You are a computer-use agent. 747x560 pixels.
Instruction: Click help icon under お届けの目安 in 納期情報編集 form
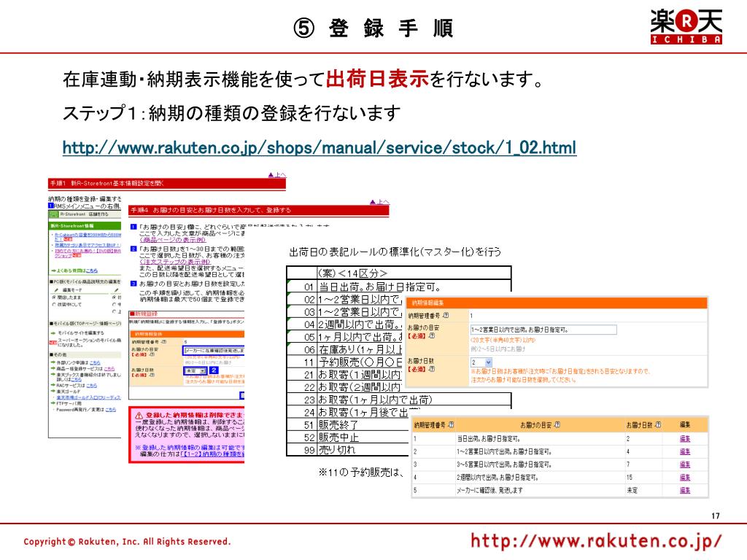point(432,335)
